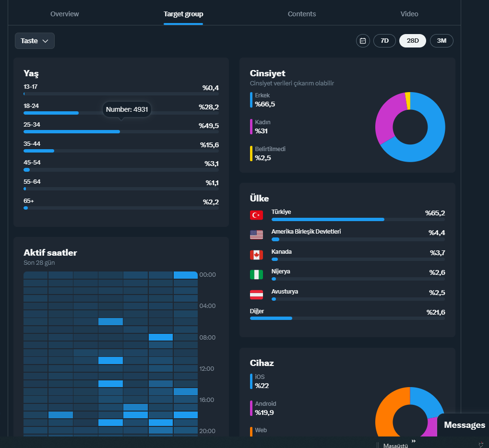Click the 25-34 age progress bar
The height and width of the screenshot is (448, 489).
pyautogui.click(x=121, y=132)
